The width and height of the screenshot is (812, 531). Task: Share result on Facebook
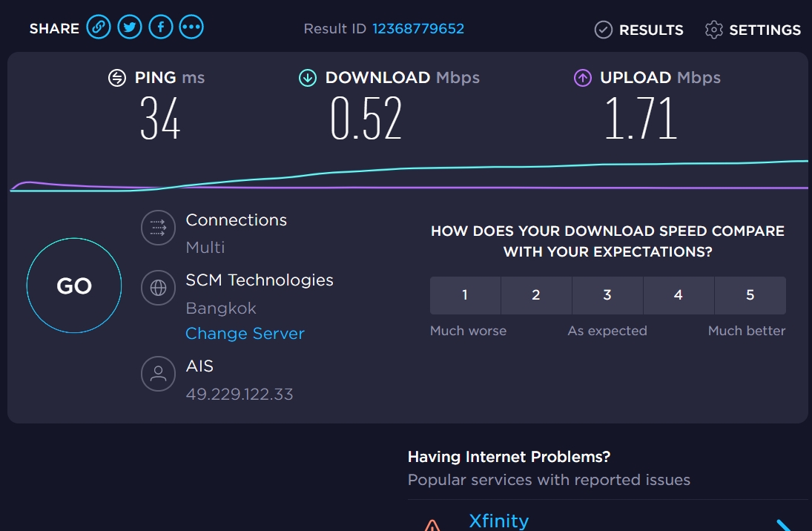tap(160, 27)
